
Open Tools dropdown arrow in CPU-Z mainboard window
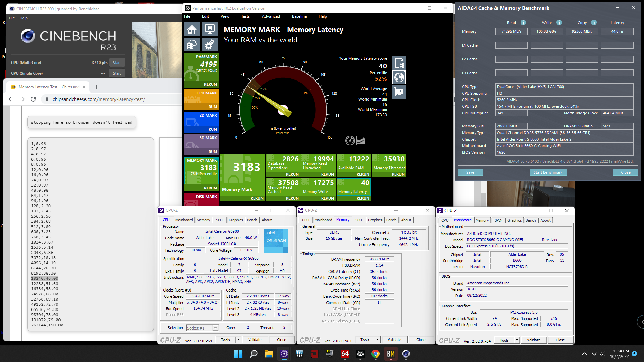coord(517,340)
